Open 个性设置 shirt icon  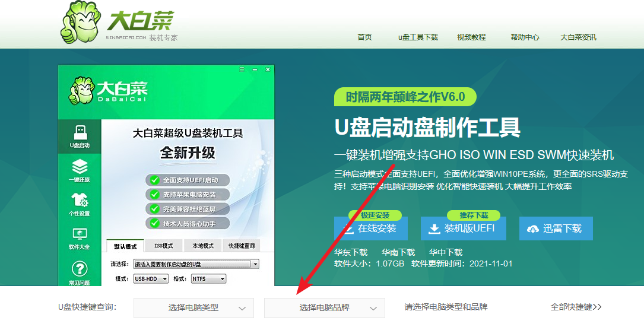(80, 205)
